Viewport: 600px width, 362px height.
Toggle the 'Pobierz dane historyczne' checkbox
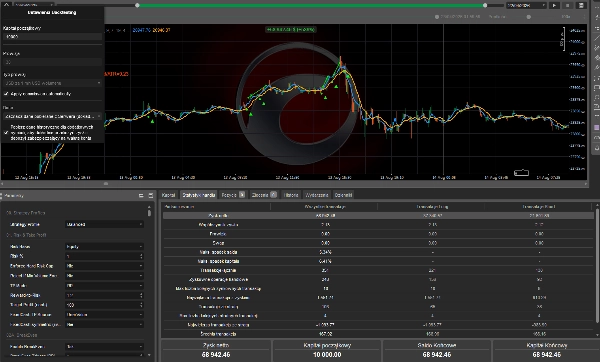pyautogui.click(x=6, y=132)
